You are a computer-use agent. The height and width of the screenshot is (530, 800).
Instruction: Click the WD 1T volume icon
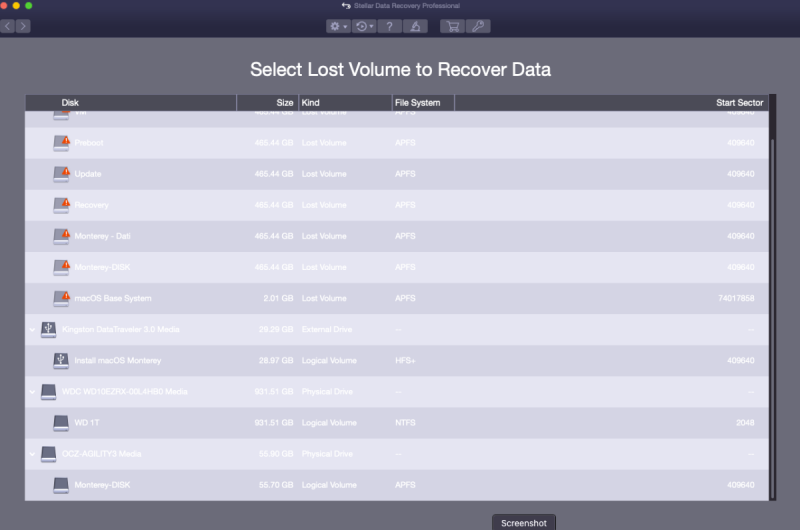tap(61, 422)
